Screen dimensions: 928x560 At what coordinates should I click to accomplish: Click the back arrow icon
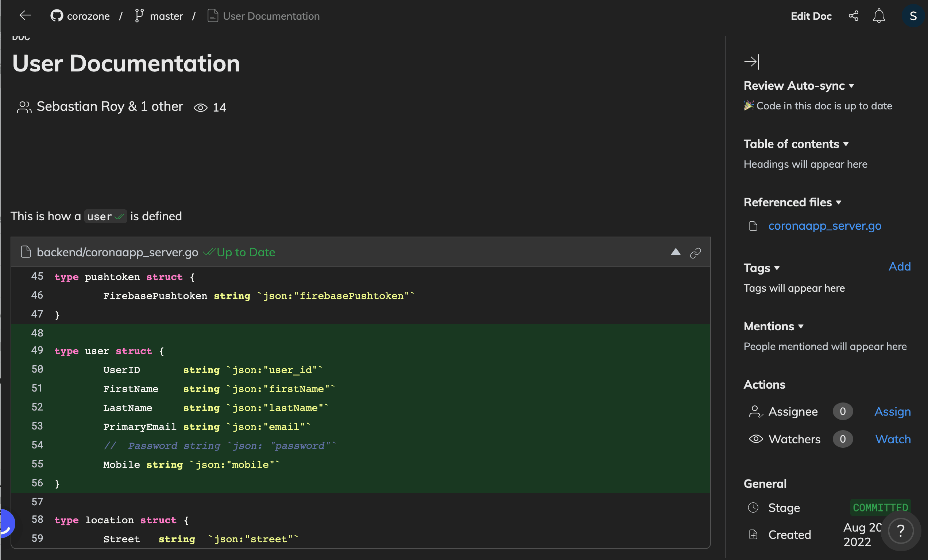click(25, 16)
